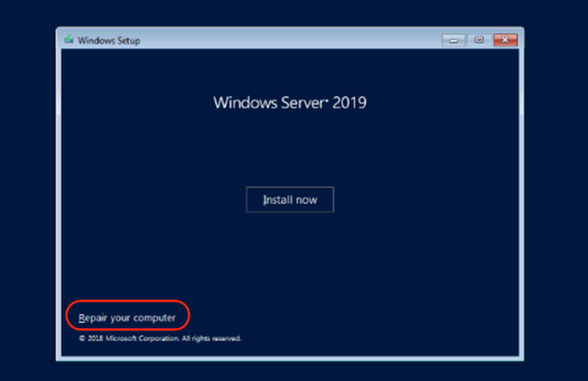The height and width of the screenshot is (381, 588).
Task: Click the word "now" on Install button
Action: [304, 200]
